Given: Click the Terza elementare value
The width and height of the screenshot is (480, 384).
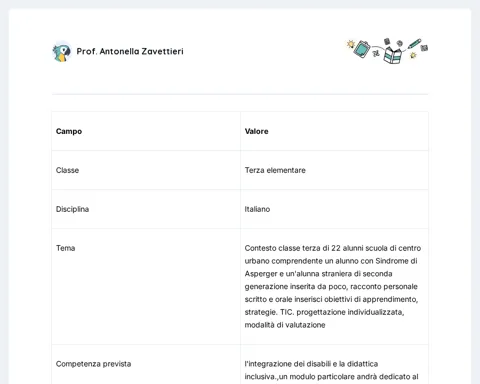Looking at the screenshot, I should tap(275, 170).
